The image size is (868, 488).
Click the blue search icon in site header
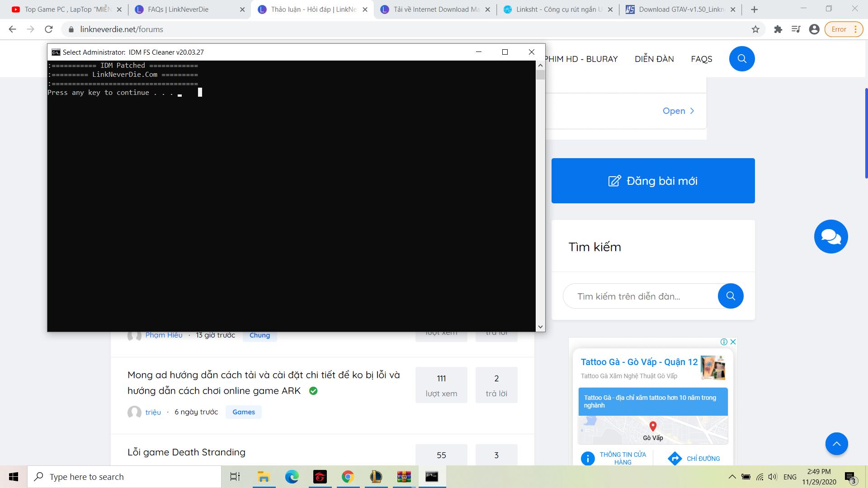[x=741, y=59]
